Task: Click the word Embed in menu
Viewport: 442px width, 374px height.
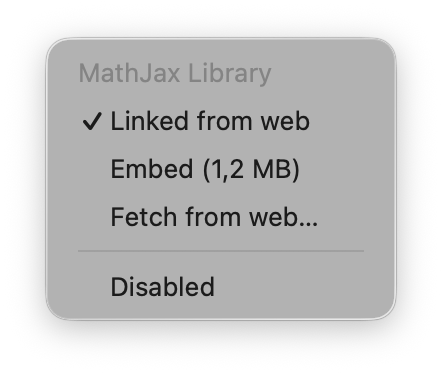Action: click(152, 169)
